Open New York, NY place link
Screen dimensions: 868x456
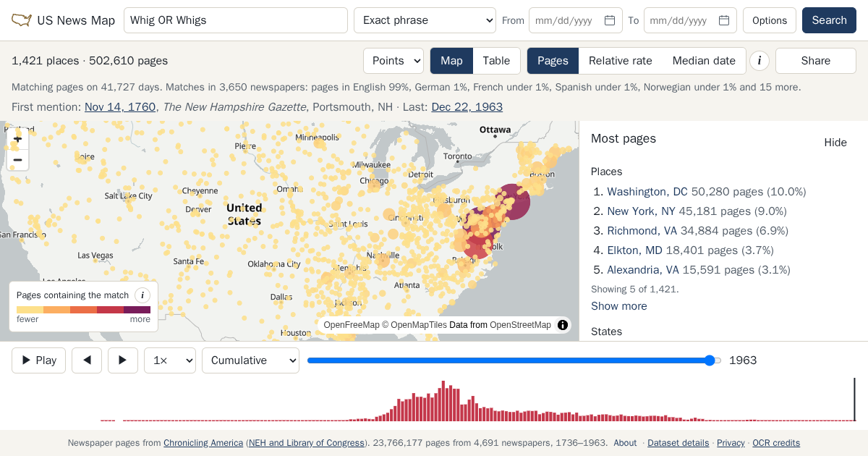(x=641, y=211)
